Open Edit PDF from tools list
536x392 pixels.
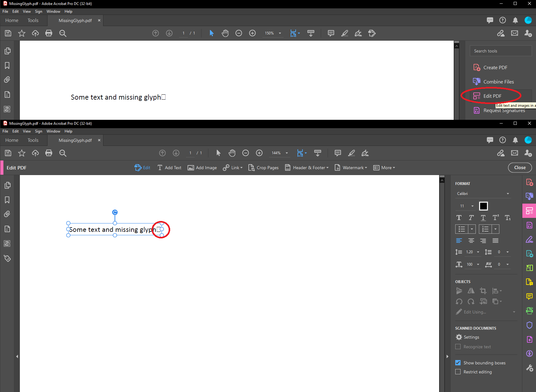(492, 96)
